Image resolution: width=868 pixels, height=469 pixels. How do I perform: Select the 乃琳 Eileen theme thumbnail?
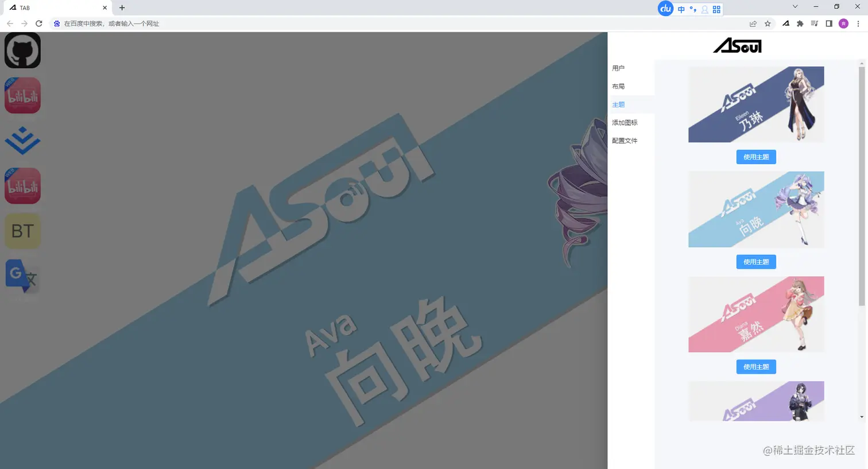(756, 104)
